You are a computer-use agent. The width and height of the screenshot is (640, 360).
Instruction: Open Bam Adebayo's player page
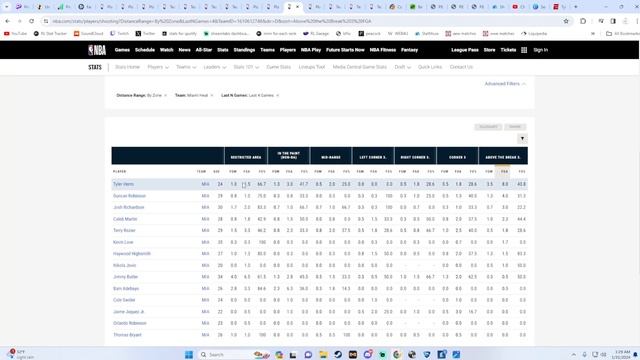click(x=126, y=289)
